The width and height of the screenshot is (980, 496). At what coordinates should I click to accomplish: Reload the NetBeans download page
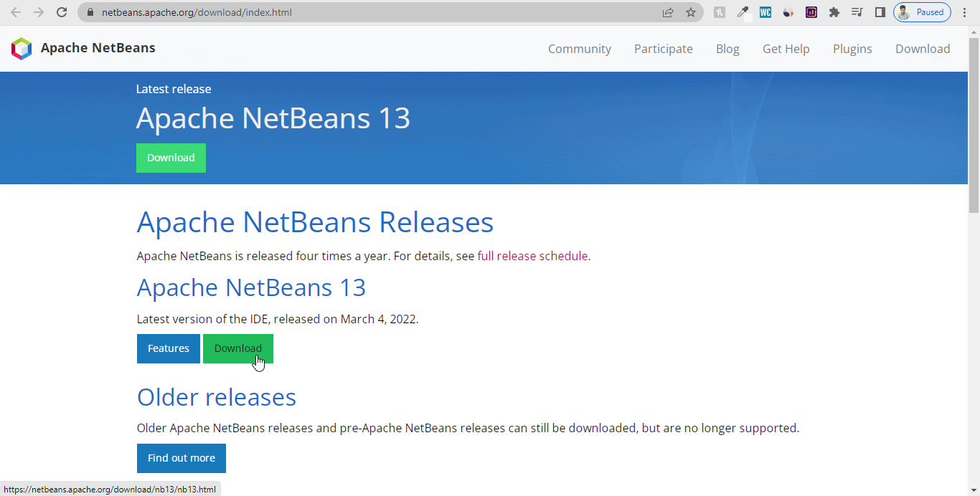(62, 12)
